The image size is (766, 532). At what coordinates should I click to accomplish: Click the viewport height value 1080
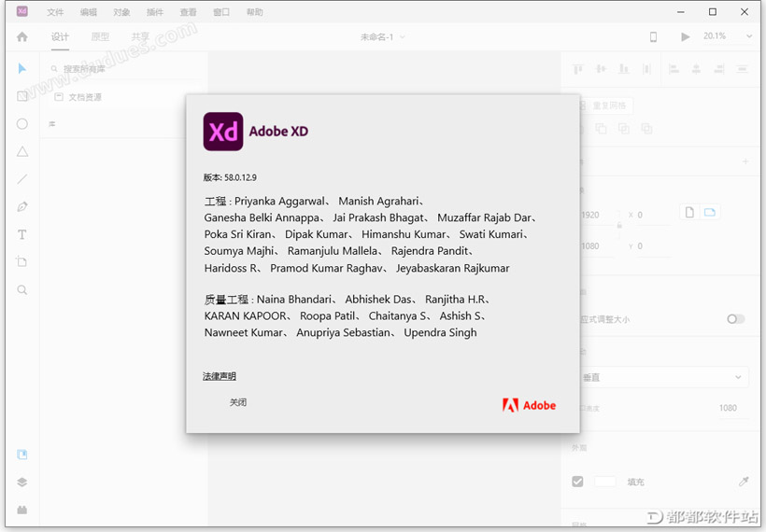(x=728, y=408)
